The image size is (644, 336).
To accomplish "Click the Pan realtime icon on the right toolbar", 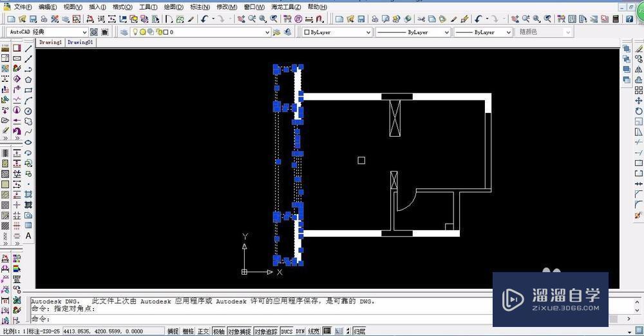I will coord(515,19).
